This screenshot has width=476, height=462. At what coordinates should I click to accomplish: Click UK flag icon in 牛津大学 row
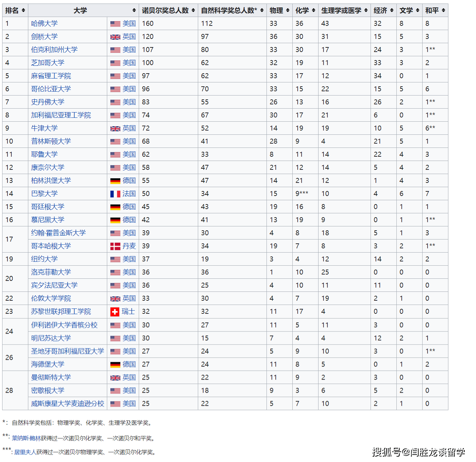tap(115, 128)
